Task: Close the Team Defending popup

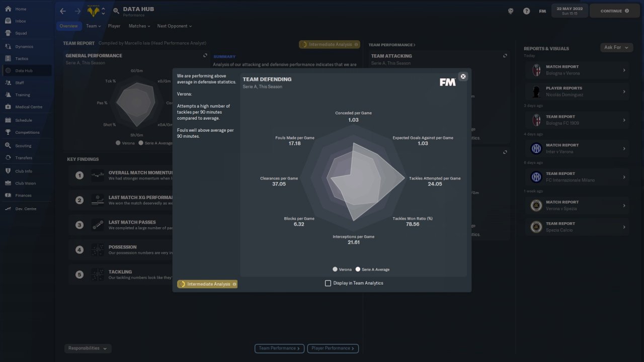Action: click(x=463, y=76)
